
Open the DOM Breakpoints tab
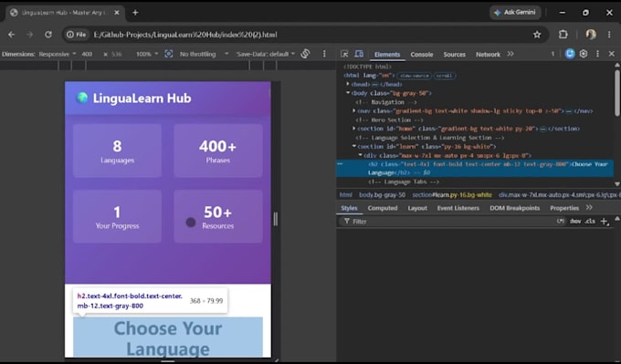click(x=514, y=208)
